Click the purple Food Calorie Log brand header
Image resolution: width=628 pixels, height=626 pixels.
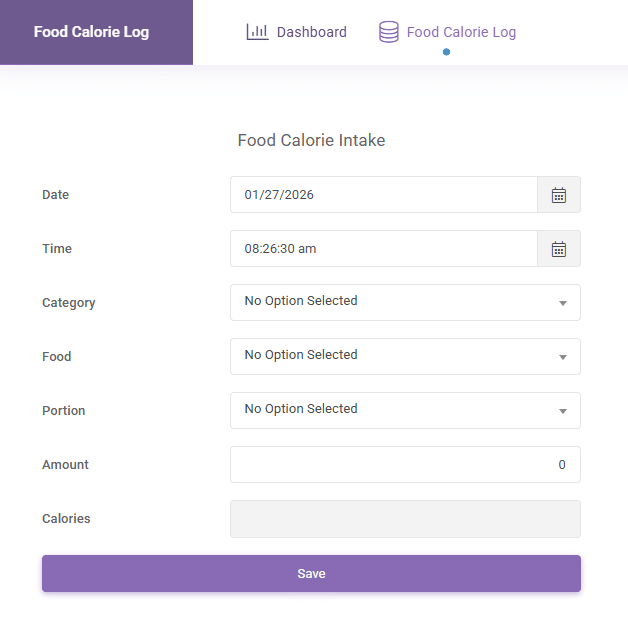[x=92, y=32]
